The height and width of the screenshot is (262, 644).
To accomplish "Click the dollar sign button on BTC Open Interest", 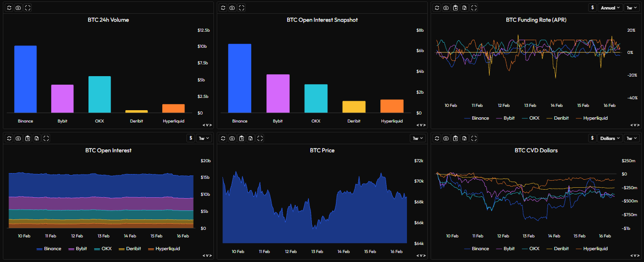I will tap(191, 138).
